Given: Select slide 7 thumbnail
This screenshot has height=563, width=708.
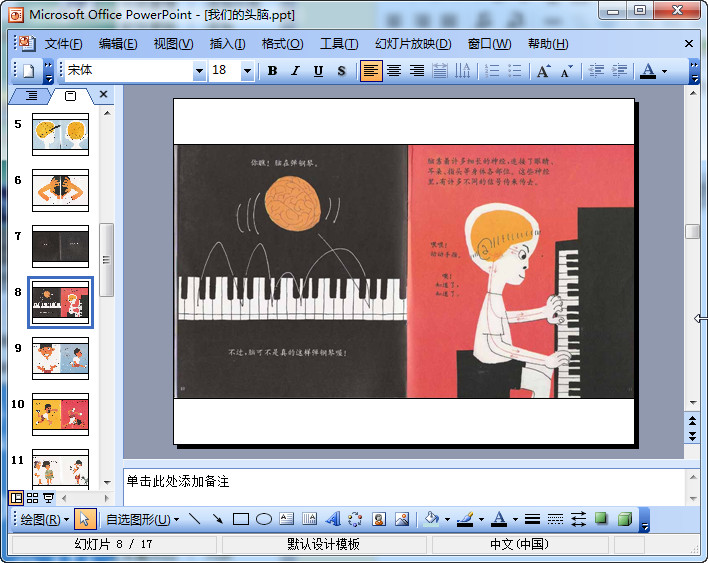Looking at the screenshot, I should (61, 247).
